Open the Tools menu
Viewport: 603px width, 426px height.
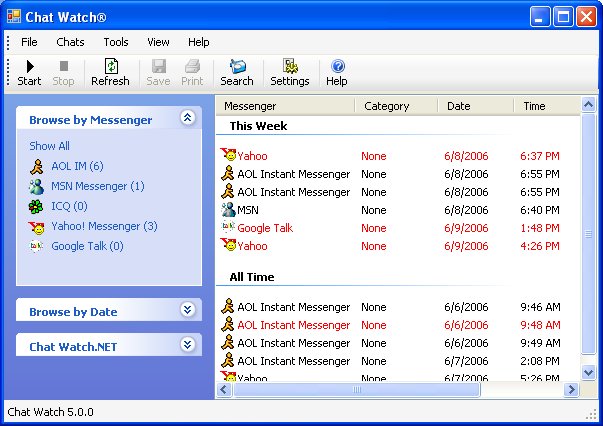(116, 42)
